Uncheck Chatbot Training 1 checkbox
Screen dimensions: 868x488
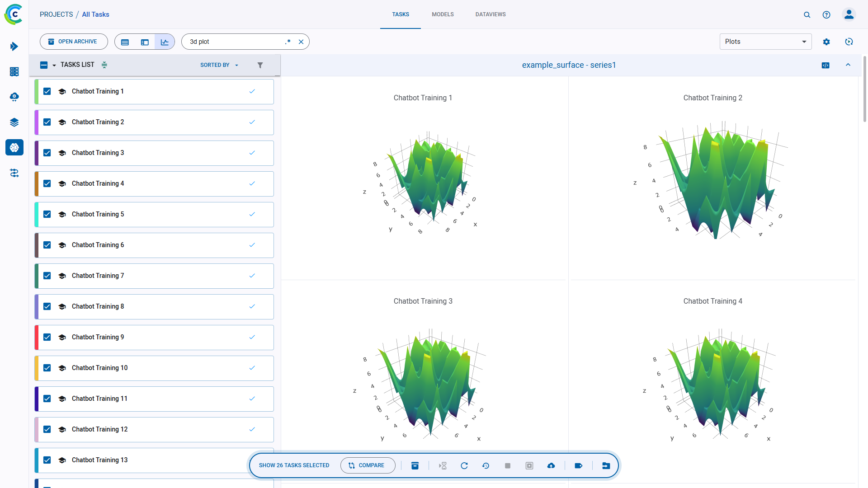coord(47,91)
